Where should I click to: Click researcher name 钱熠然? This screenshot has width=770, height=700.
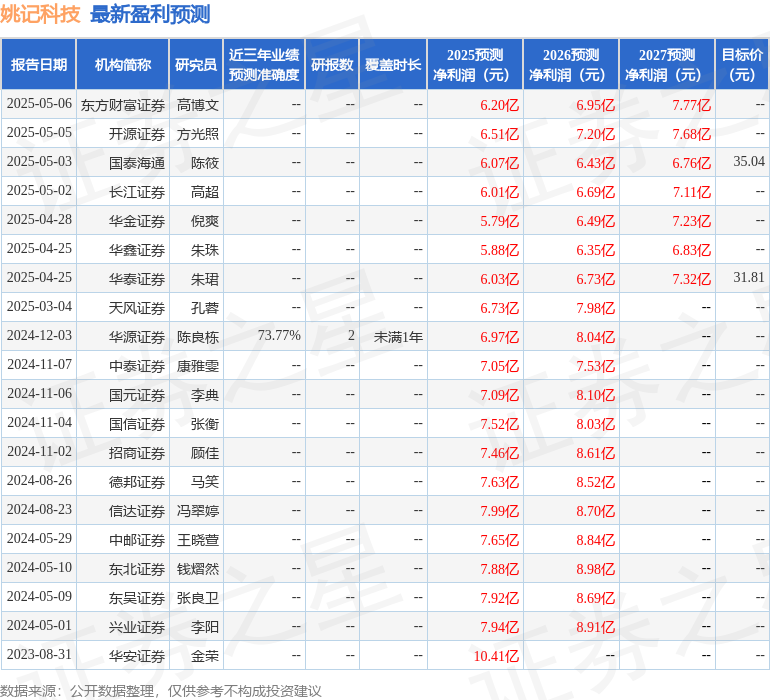pos(197,569)
